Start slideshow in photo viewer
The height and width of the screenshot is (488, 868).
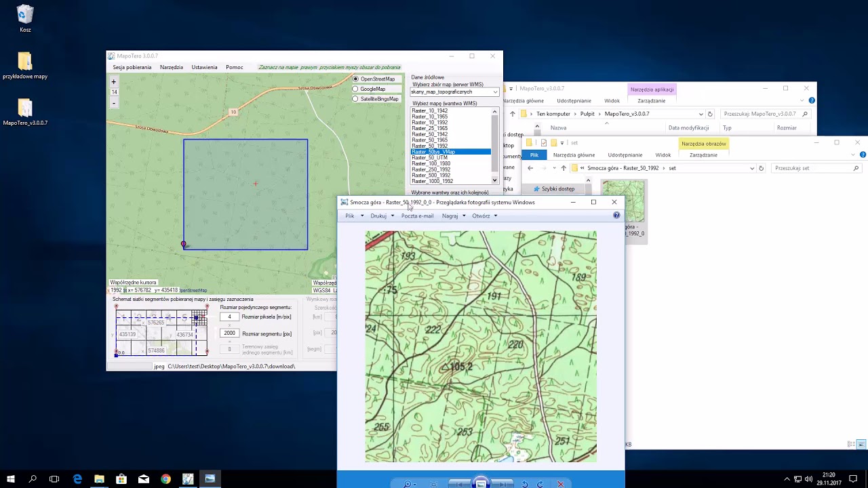click(481, 483)
